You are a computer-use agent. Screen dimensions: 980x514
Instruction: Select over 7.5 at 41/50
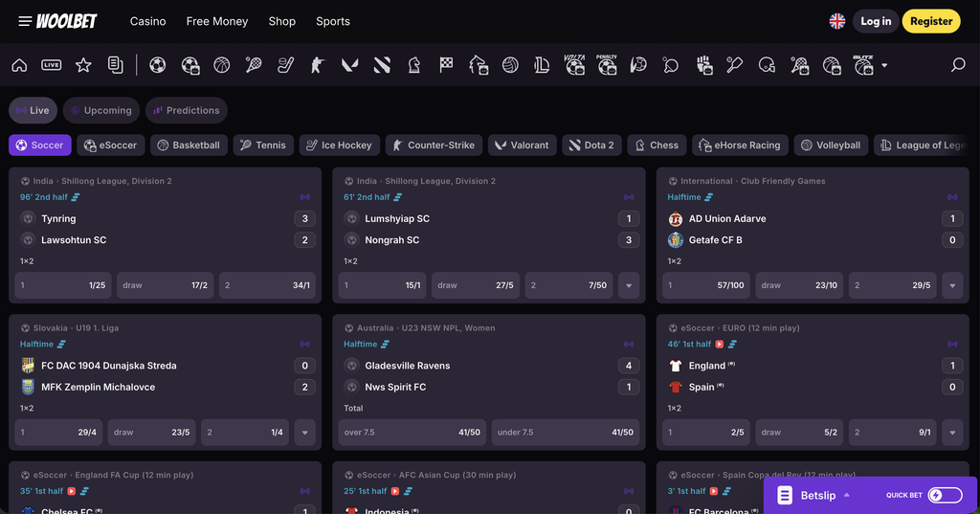[x=412, y=432]
